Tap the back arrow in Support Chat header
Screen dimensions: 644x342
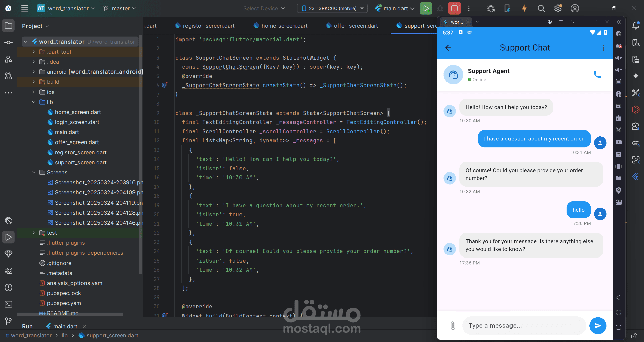pos(448,48)
